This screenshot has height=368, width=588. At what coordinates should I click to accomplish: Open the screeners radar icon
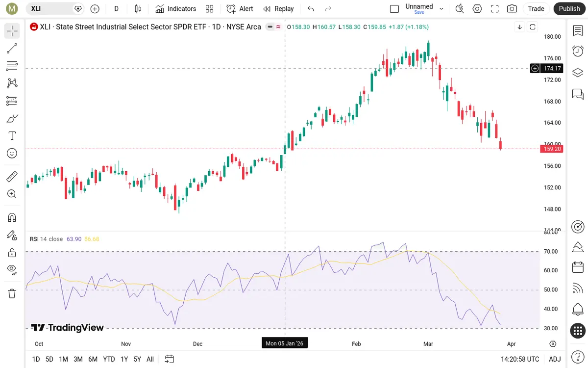(578, 226)
